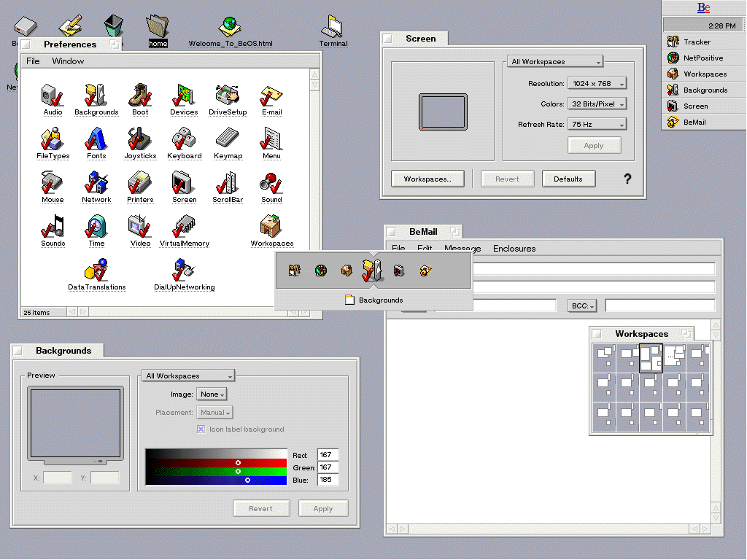This screenshot has width=747, height=560.
Task: Open the File menu in Preferences
Action: [33, 61]
